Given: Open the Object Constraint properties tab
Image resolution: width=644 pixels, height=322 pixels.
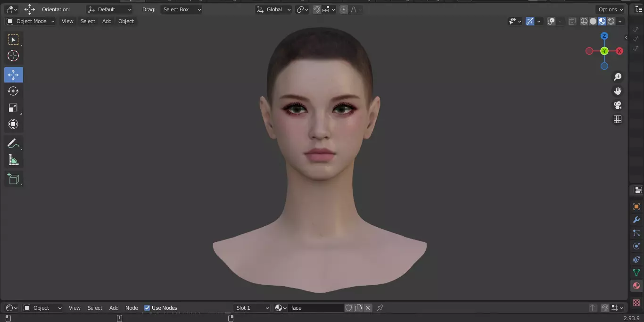Looking at the screenshot, I should tap(636, 259).
